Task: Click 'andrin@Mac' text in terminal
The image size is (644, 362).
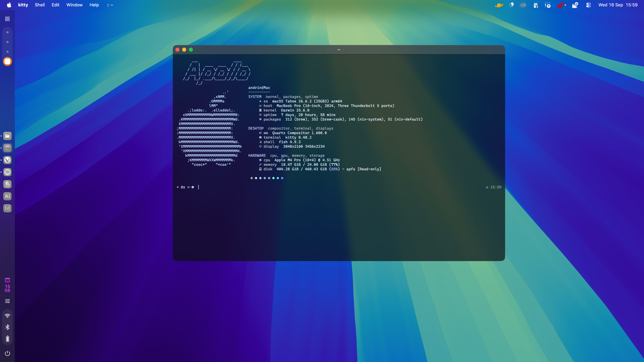Action: tap(259, 87)
